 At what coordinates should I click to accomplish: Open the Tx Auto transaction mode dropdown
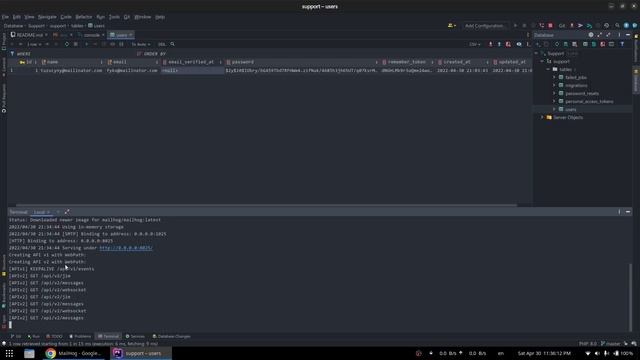coord(140,44)
